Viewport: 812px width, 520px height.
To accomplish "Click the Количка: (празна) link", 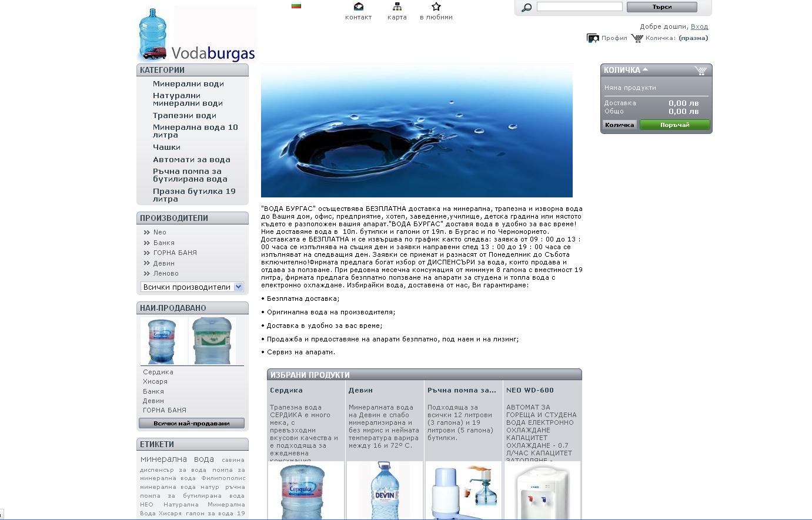I will [677, 38].
